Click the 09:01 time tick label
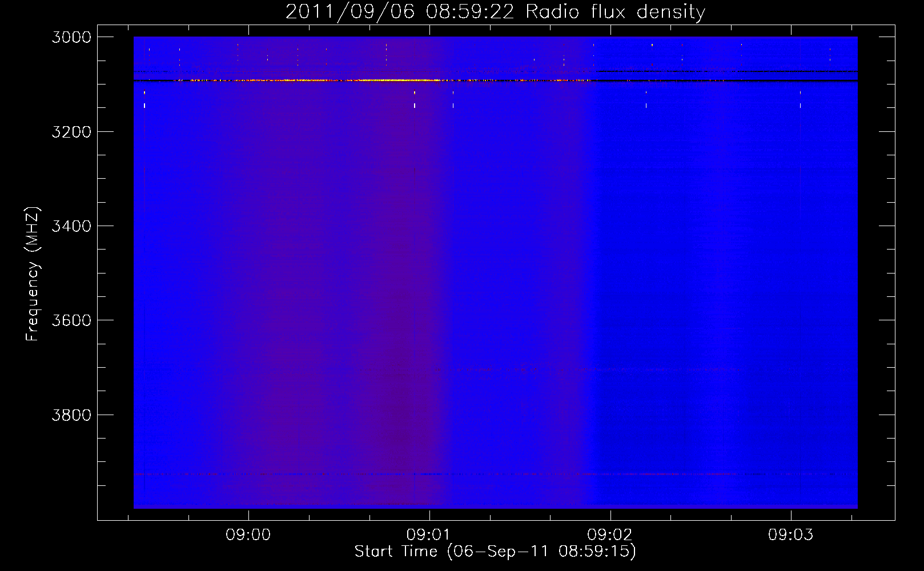Image resolution: width=924 pixels, height=571 pixels. click(429, 535)
